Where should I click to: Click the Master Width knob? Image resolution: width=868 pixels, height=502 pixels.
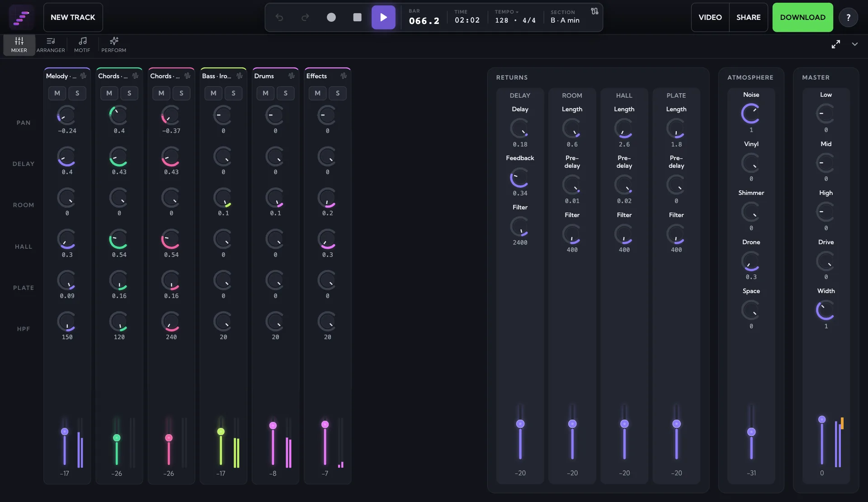pos(826,310)
